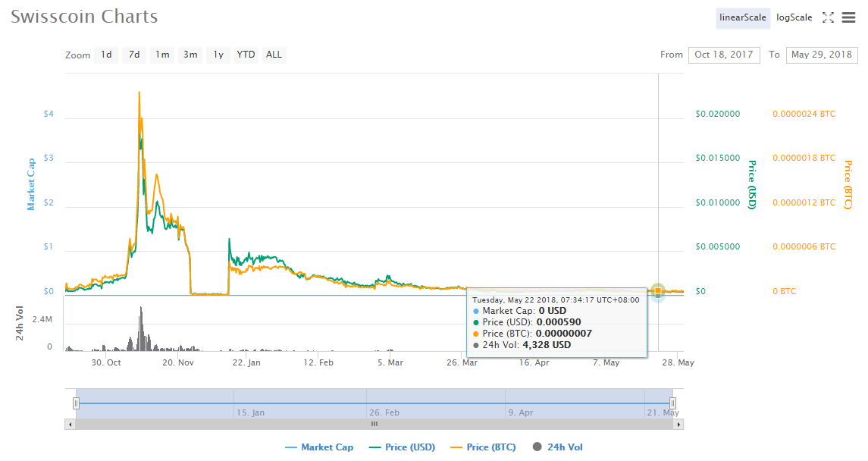The image size is (868, 461).
Task: Click 26. Feb label in navigator
Action: [384, 412]
